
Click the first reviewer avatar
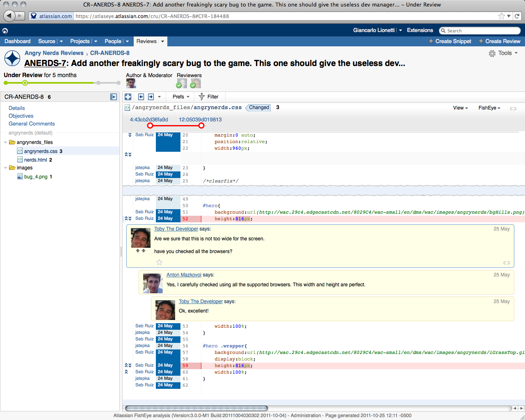(x=182, y=83)
